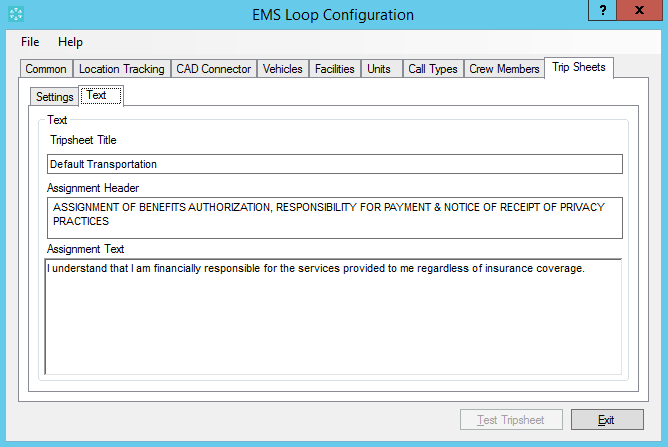The image size is (668, 447).
Task: Go to the Vehicles tab
Action: (x=282, y=69)
